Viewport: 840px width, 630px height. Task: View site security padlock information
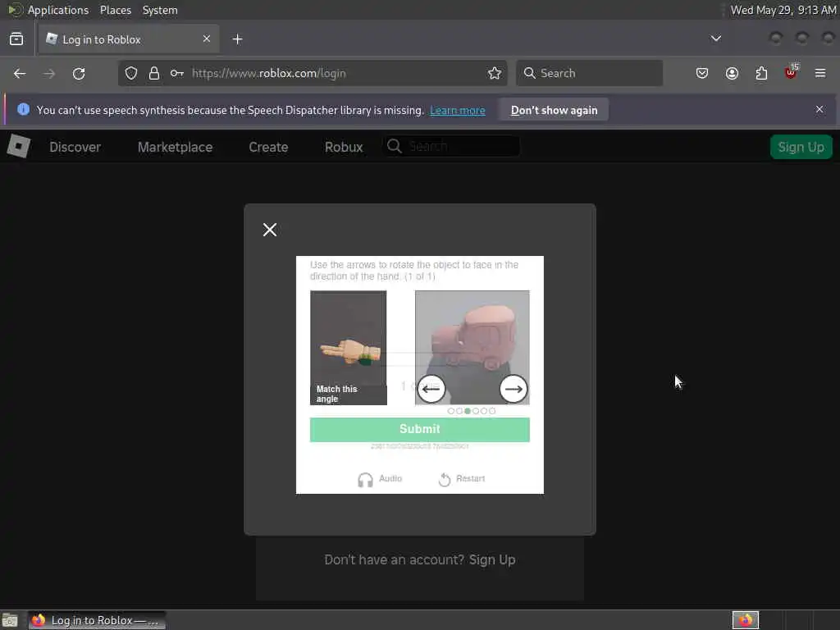click(x=154, y=73)
